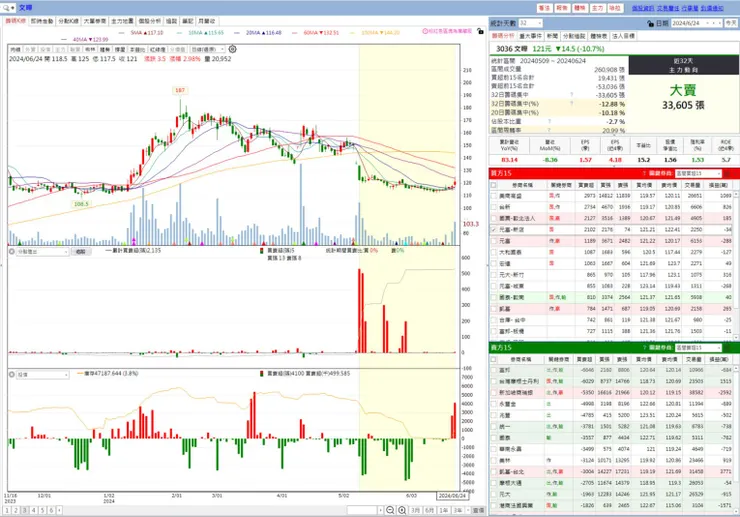The height and width of the screenshot is (517, 740).
Task: Open the 日線(還原) period dropdown
Action: point(208,50)
